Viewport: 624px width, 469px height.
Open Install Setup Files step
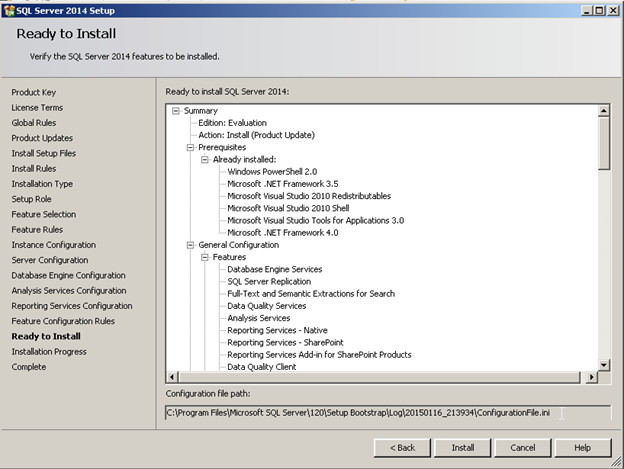pyautogui.click(x=44, y=154)
